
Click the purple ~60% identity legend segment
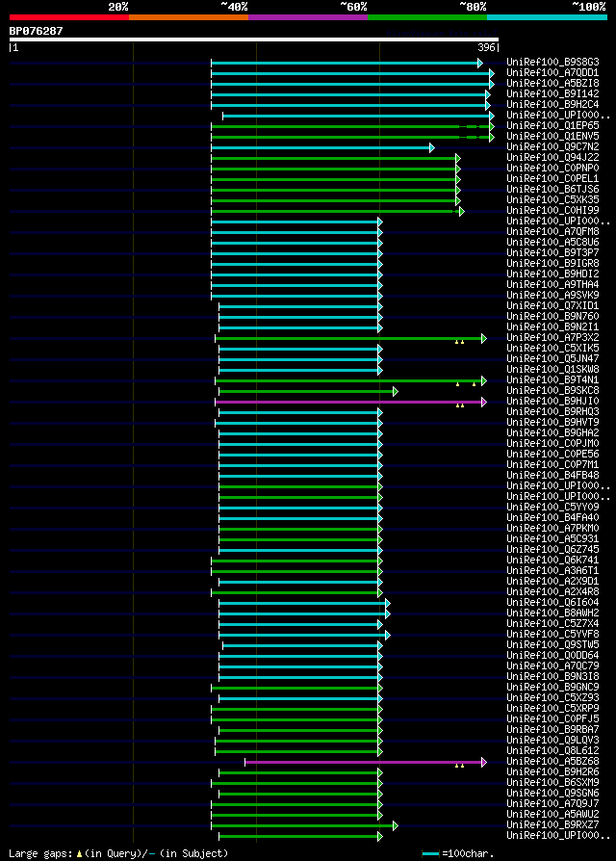click(308, 17)
